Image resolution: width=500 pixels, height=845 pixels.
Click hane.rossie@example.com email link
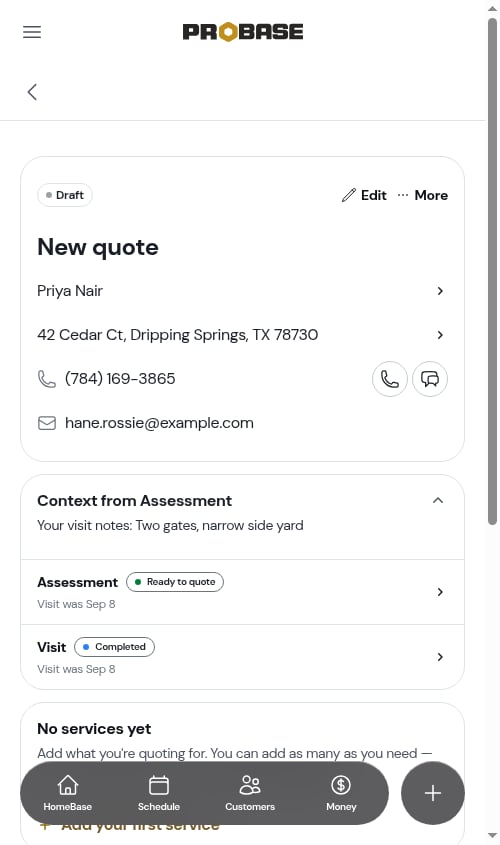(x=159, y=423)
